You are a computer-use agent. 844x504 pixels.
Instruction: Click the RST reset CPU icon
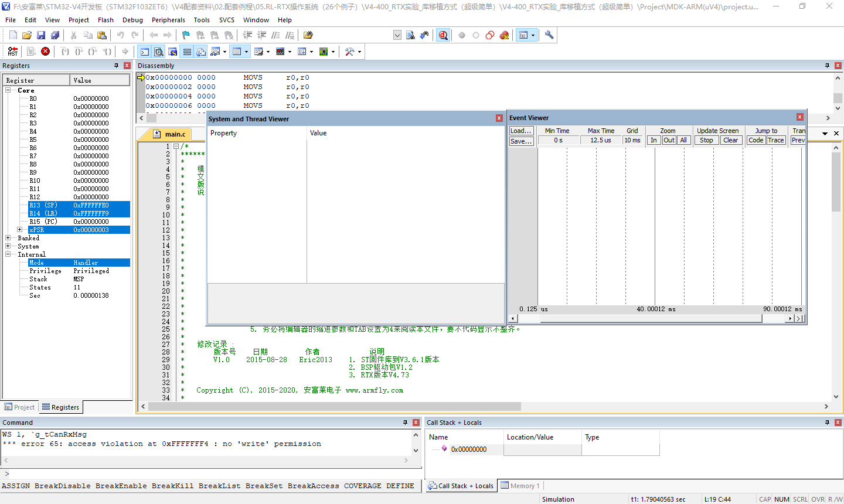click(12, 52)
